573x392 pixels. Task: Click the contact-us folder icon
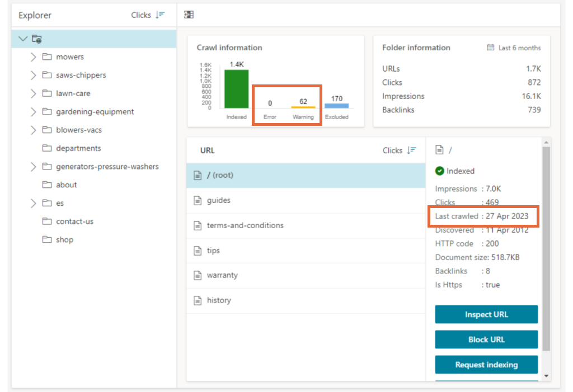click(47, 221)
